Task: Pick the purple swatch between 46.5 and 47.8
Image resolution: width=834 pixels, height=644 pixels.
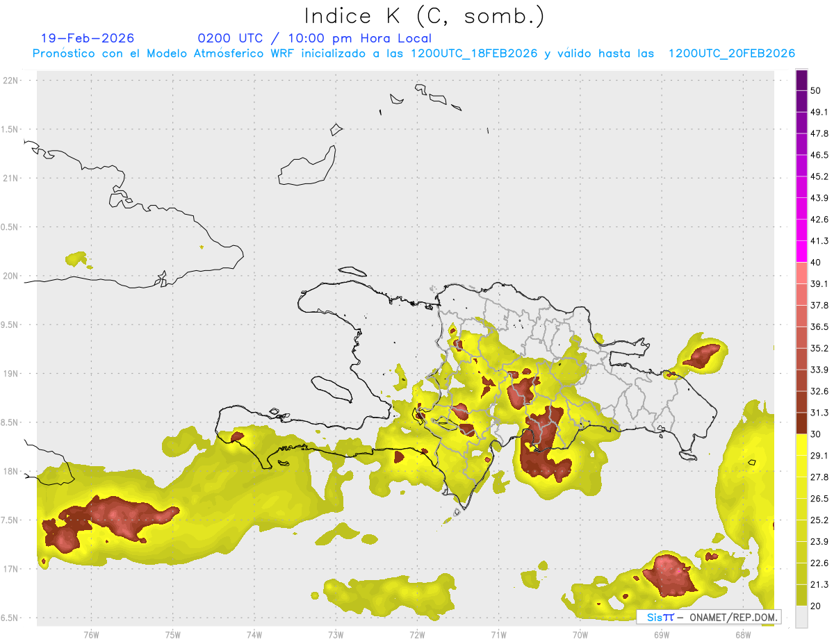Action: coord(801,144)
